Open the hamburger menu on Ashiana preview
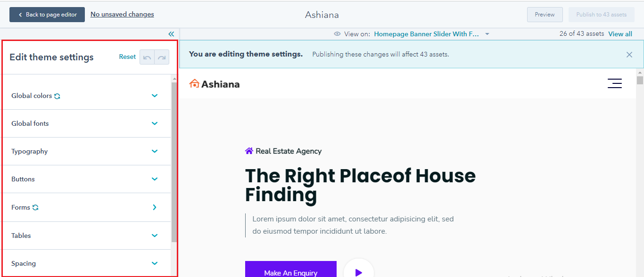 (615, 83)
